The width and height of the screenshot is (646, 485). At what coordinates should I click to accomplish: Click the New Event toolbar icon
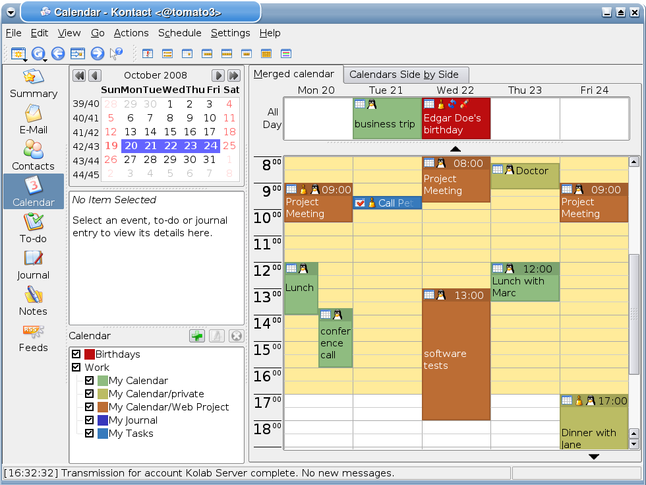18,53
